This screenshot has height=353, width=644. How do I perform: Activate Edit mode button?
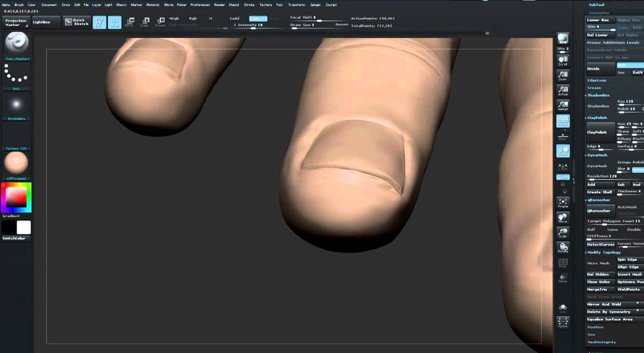(99, 22)
